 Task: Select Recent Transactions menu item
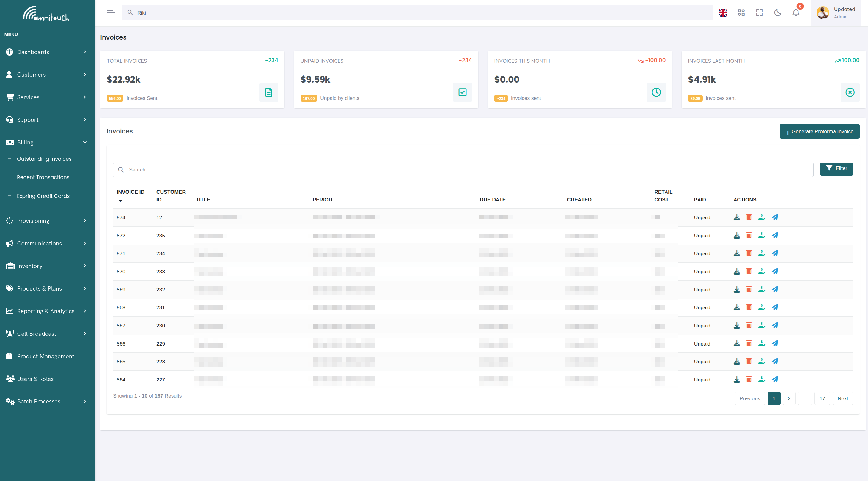(x=43, y=177)
